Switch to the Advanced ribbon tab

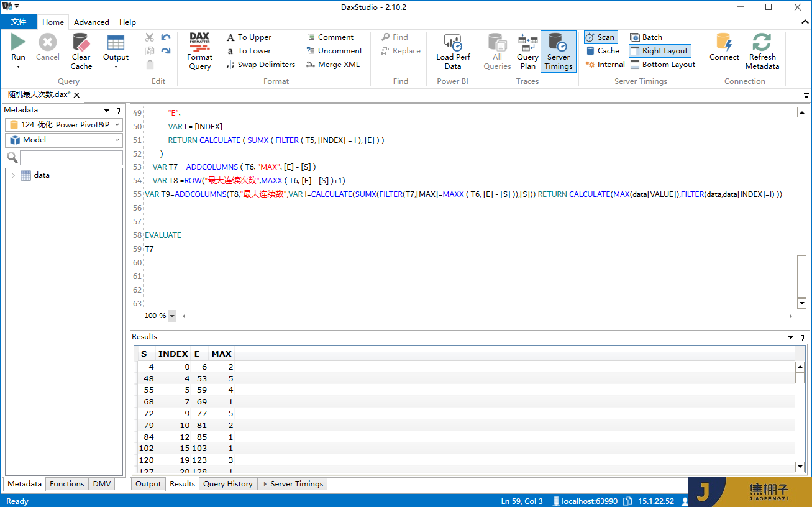point(91,22)
